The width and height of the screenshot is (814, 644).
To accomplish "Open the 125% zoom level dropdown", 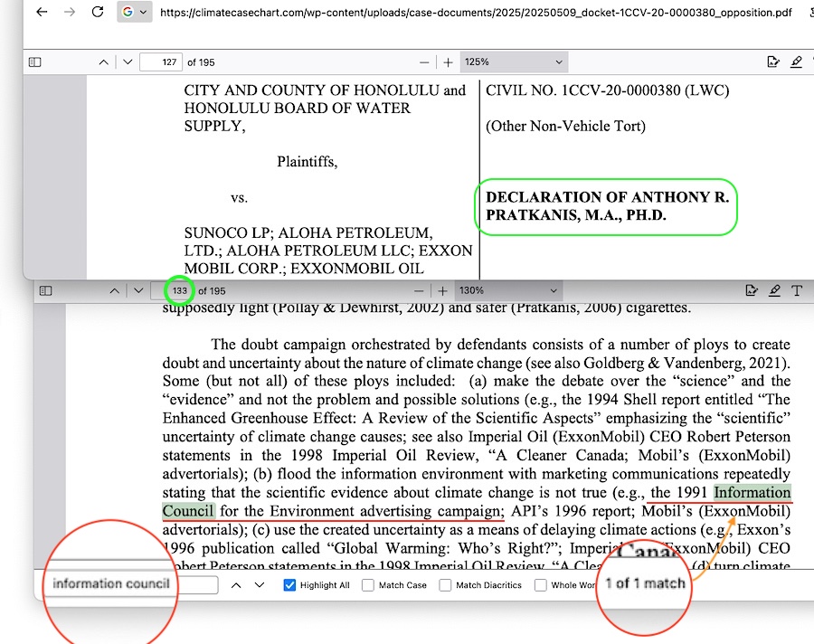I will click(514, 62).
